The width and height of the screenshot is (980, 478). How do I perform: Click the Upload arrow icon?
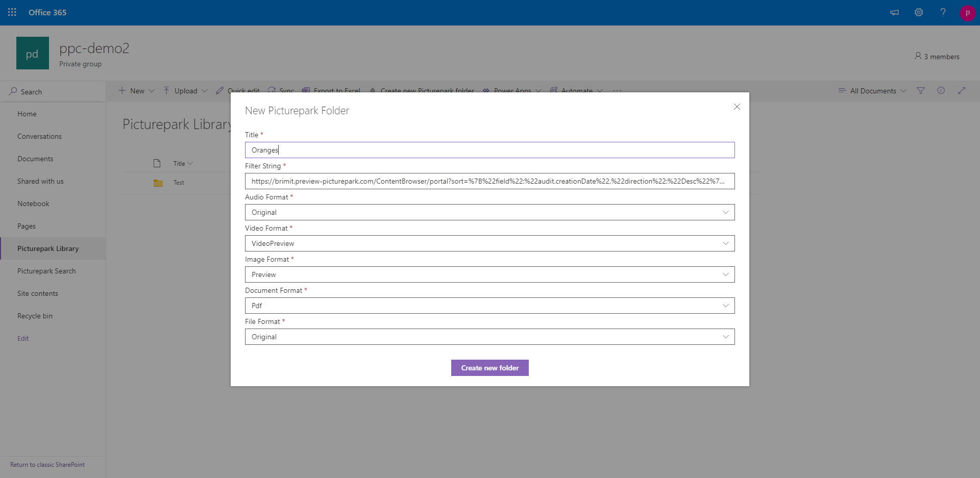click(x=166, y=91)
